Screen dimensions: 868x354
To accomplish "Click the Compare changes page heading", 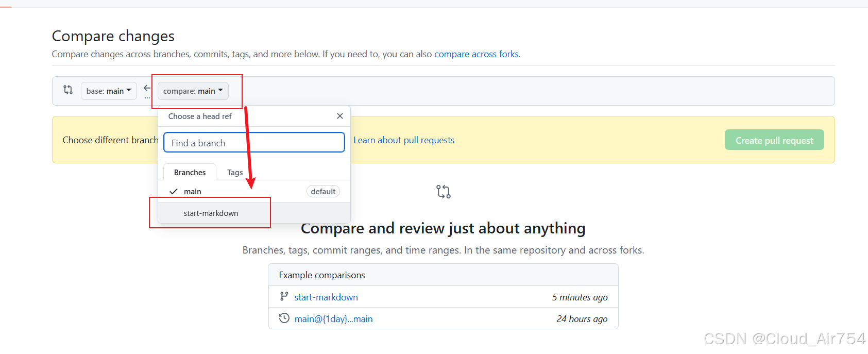I will (x=113, y=36).
